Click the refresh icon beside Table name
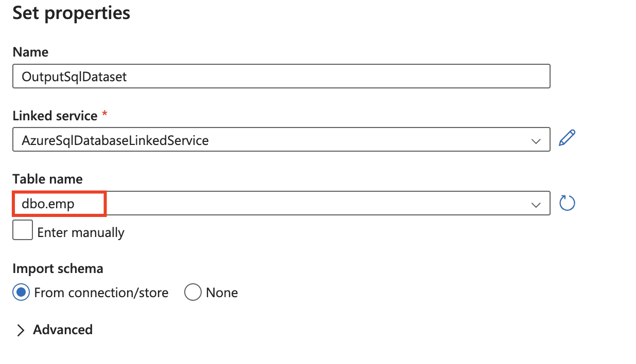This screenshot has width=636, height=364. point(567,203)
